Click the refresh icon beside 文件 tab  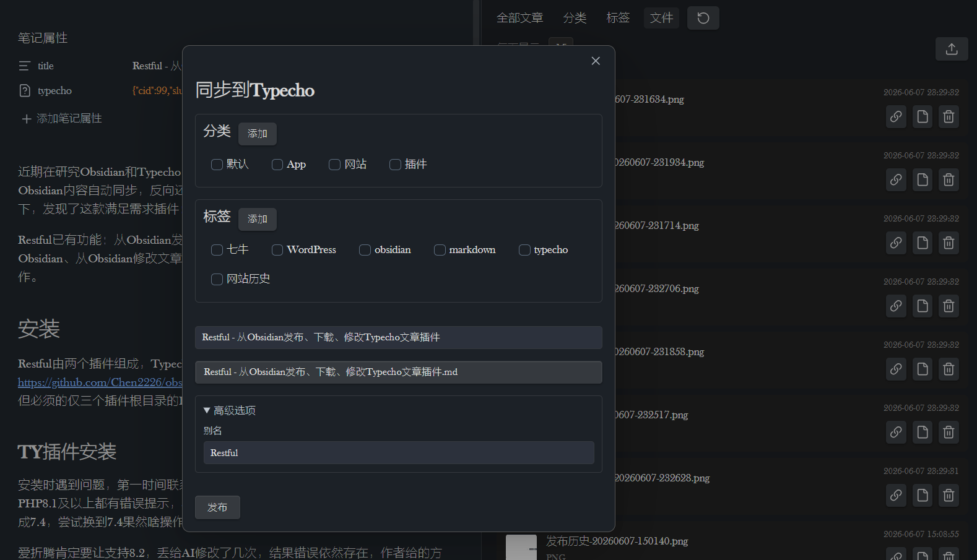click(x=703, y=18)
